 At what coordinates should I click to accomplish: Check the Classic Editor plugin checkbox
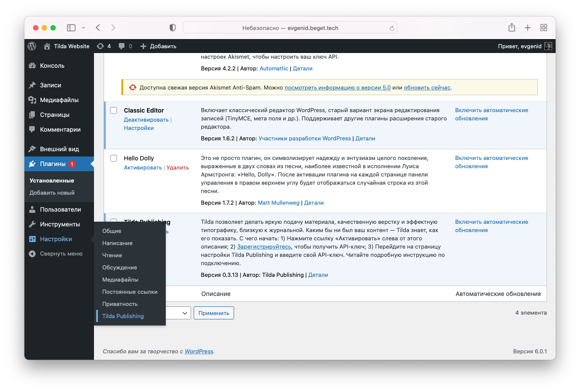click(114, 110)
